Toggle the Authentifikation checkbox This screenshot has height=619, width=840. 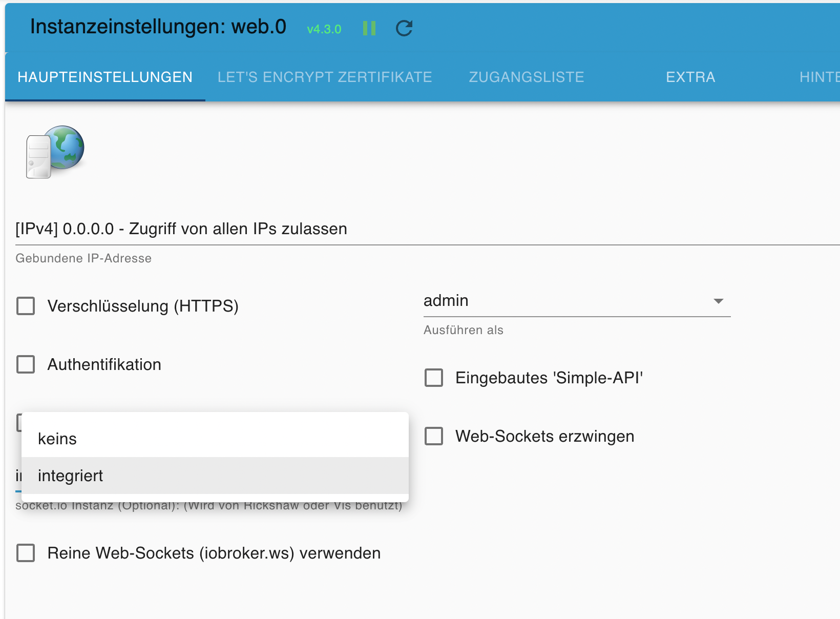point(26,364)
